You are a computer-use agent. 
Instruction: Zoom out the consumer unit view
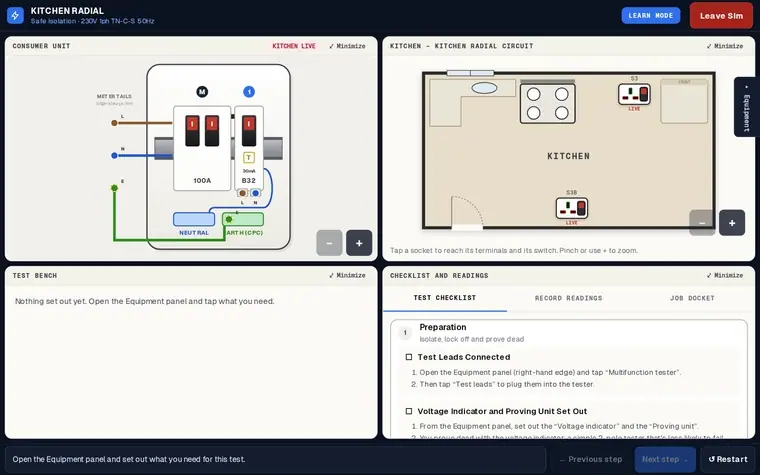[329, 243]
